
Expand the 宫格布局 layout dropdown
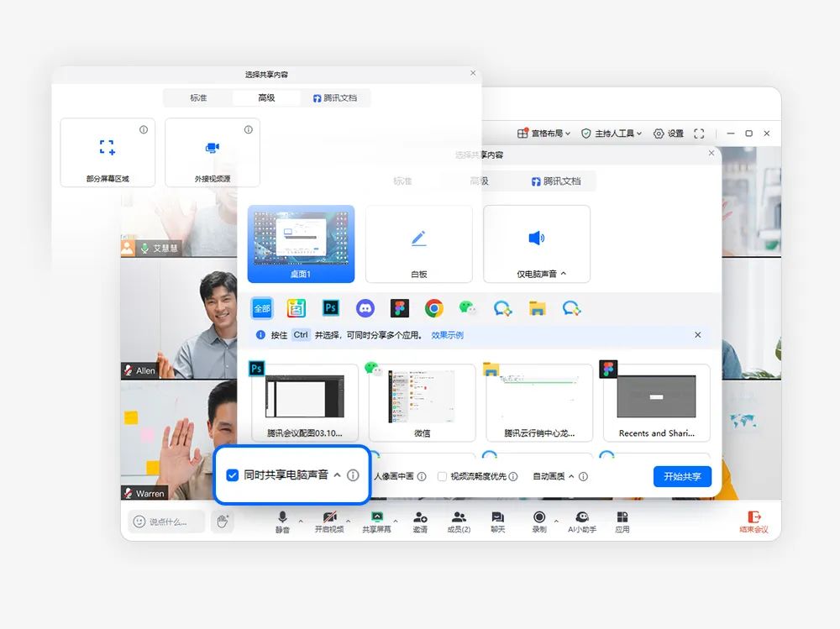[543, 134]
